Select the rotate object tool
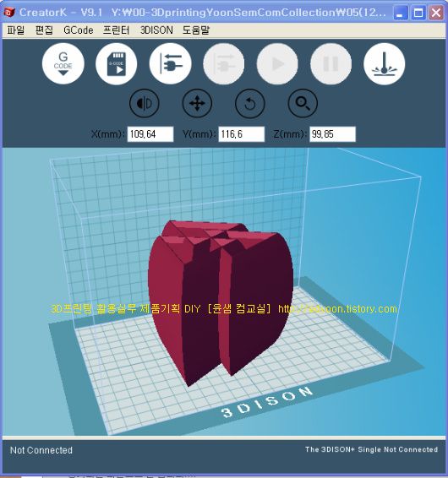The image size is (448, 478). [x=250, y=103]
